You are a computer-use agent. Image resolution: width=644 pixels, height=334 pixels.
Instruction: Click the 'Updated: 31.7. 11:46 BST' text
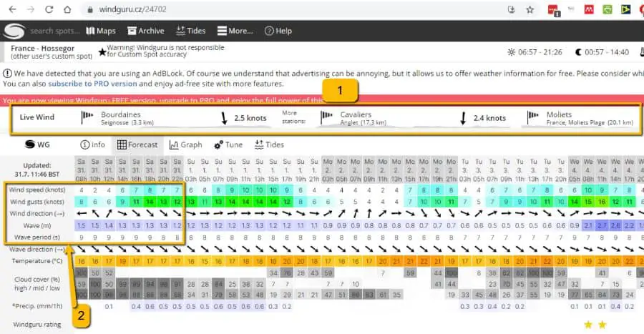(x=37, y=170)
